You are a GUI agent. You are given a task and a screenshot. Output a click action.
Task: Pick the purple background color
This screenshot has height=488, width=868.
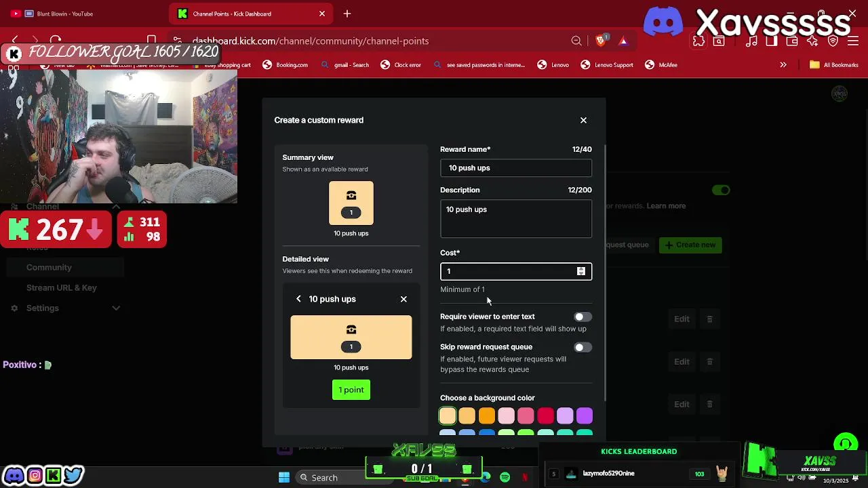pyautogui.click(x=585, y=415)
